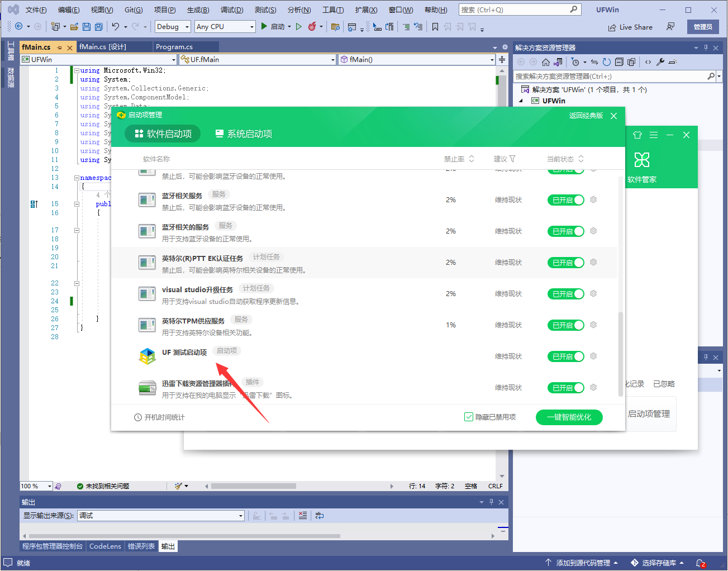Open the 文件(F) menu
728x571 pixels.
(x=36, y=10)
